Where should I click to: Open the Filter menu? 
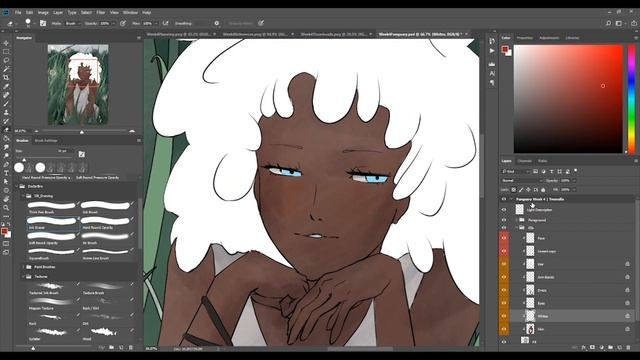100,13
